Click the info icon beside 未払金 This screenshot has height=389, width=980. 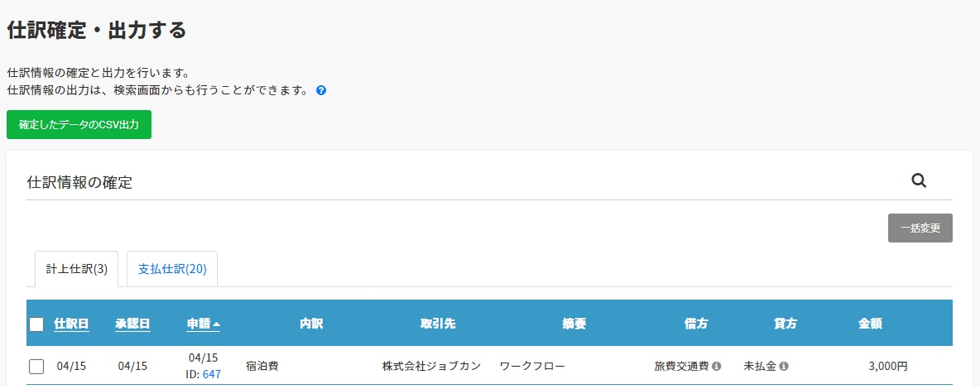click(x=784, y=366)
